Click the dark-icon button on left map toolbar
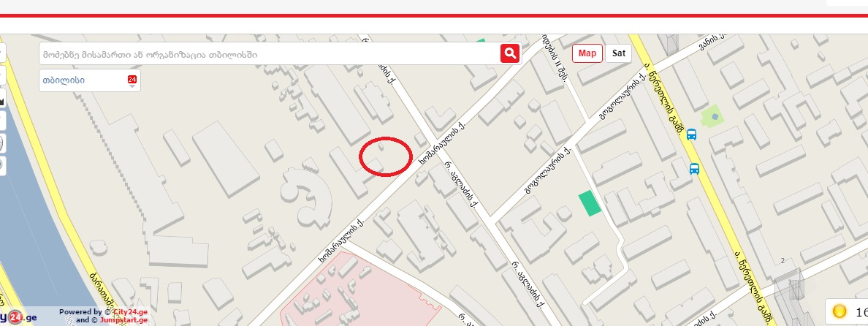 1,100
